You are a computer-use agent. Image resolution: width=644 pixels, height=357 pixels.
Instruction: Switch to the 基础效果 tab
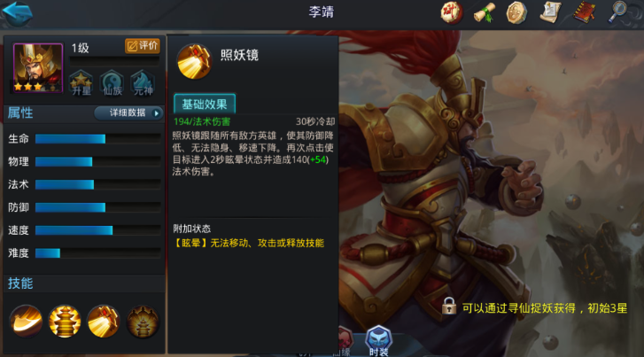(205, 104)
